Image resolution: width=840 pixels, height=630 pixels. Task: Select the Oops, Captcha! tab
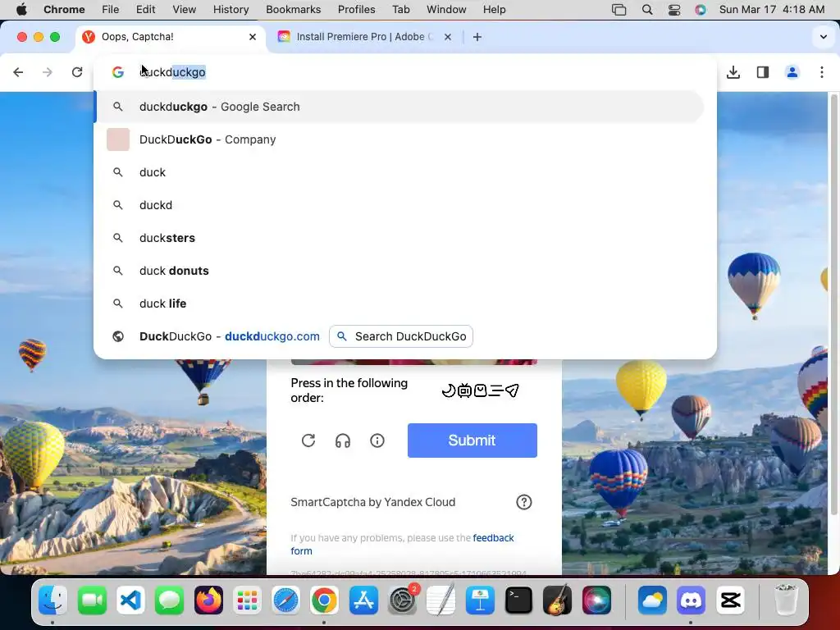click(x=169, y=37)
